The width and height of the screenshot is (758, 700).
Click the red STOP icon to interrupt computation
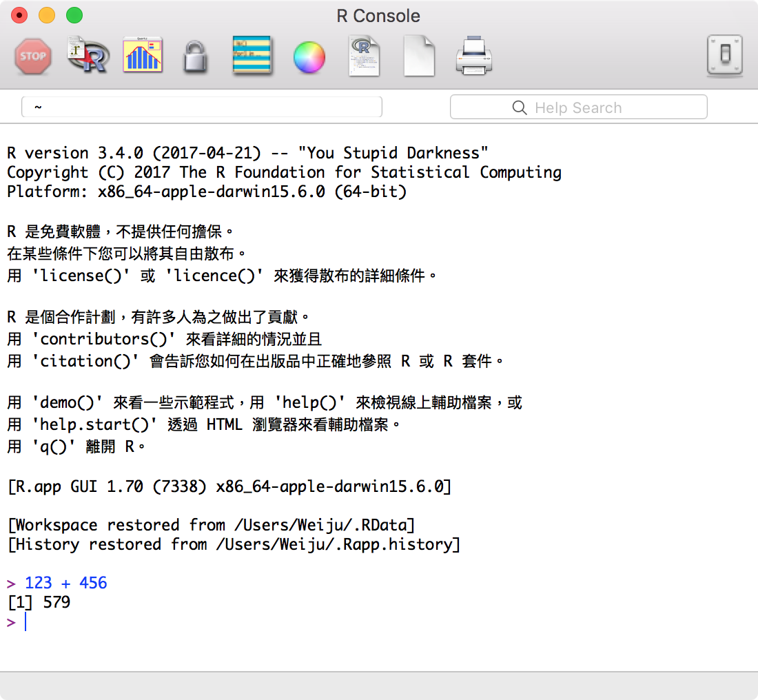click(x=32, y=56)
